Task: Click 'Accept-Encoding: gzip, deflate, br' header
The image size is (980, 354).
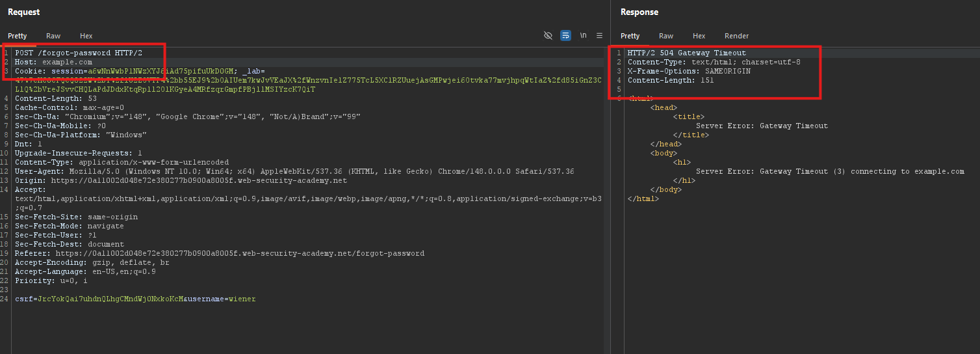Action: (92, 262)
